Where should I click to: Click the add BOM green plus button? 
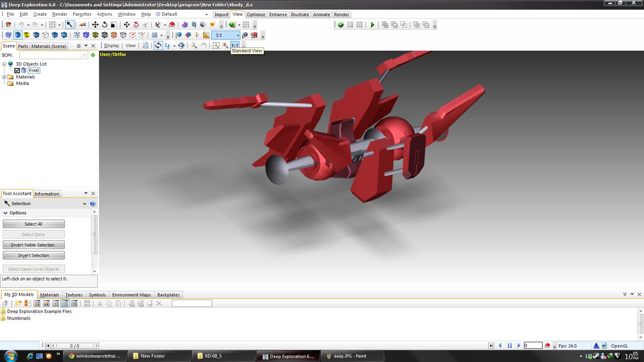click(93, 55)
